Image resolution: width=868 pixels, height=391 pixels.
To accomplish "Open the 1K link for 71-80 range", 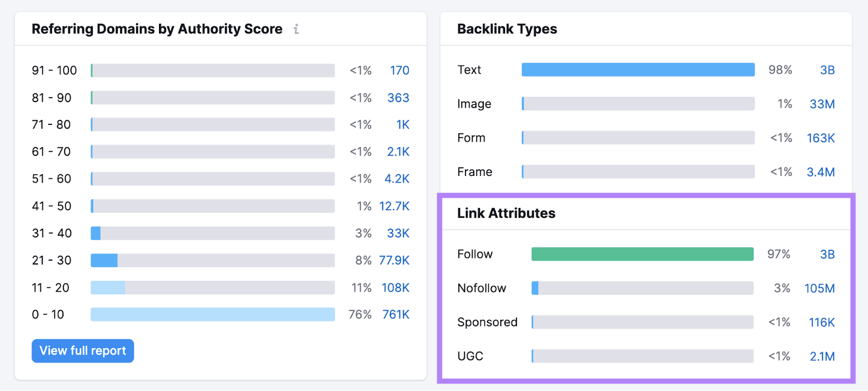I will click(x=402, y=124).
